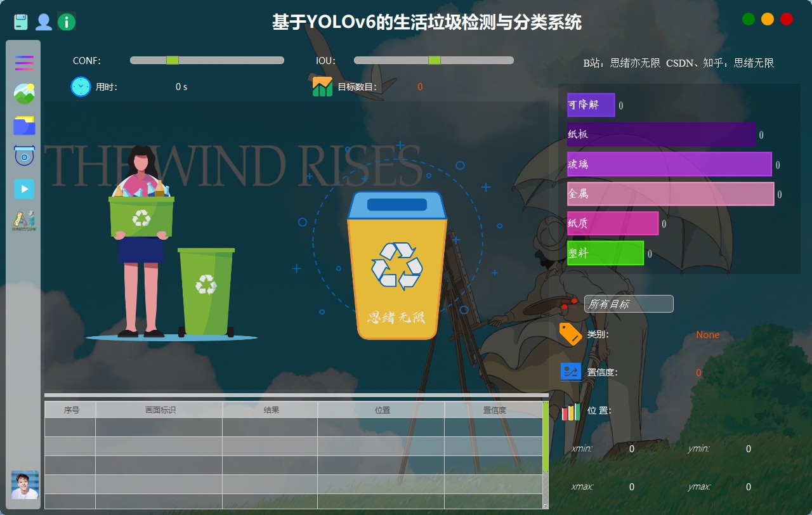Click the None category value
This screenshot has width=812, height=515.
(x=708, y=334)
